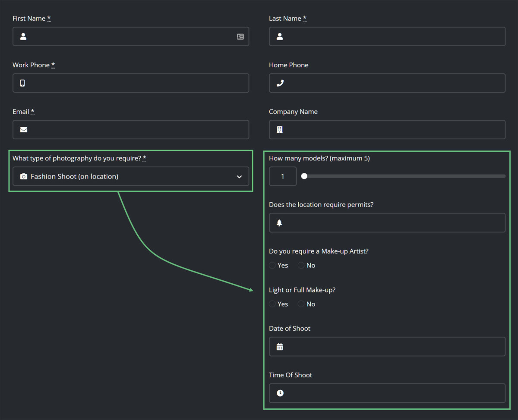Click the envelope icon in Email field
This screenshot has height=420, width=518.
pyautogui.click(x=24, y=130)
